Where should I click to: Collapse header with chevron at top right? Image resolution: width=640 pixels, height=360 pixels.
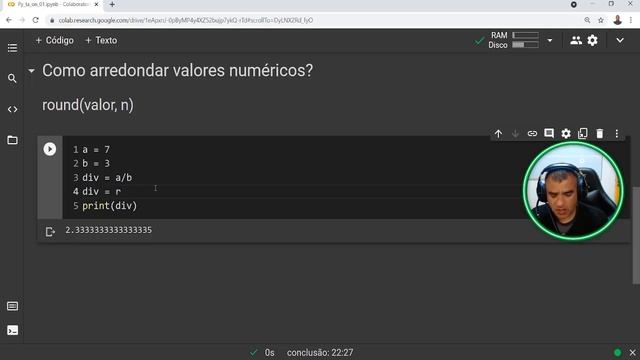pyautogui.click(x=620, y=40)
